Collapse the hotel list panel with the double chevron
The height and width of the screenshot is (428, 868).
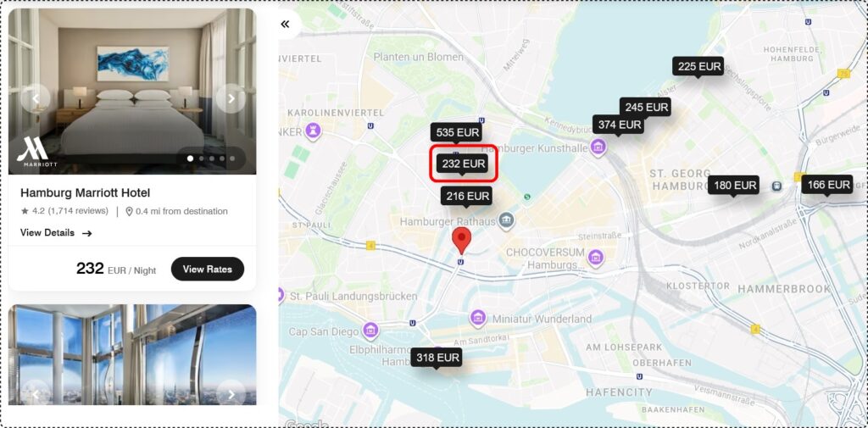click(x=285, y=24)
